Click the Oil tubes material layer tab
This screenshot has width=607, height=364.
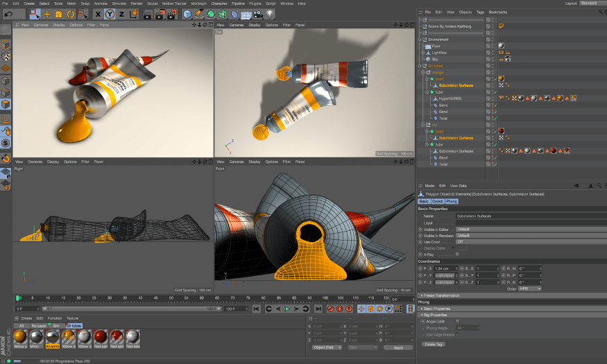point(74,326)
